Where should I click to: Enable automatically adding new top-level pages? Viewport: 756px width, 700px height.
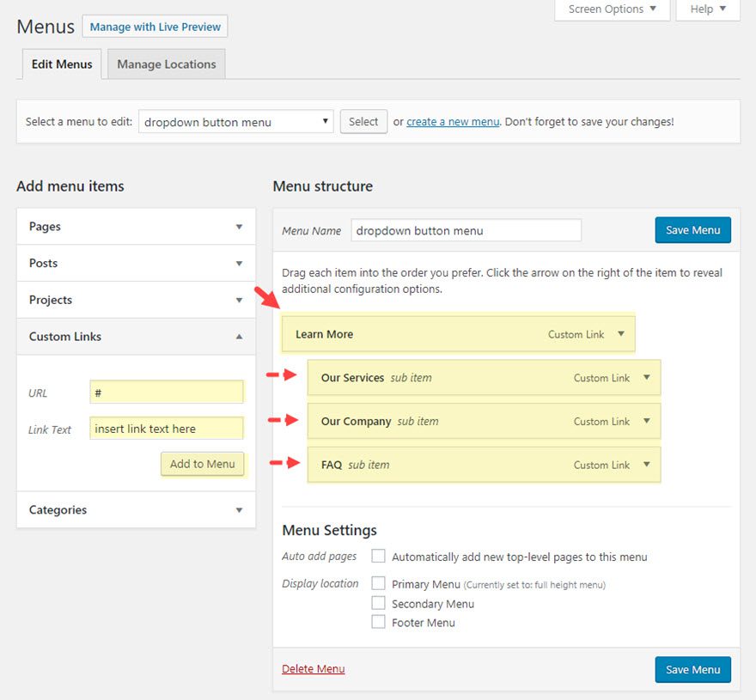click(x=378, y=556)
